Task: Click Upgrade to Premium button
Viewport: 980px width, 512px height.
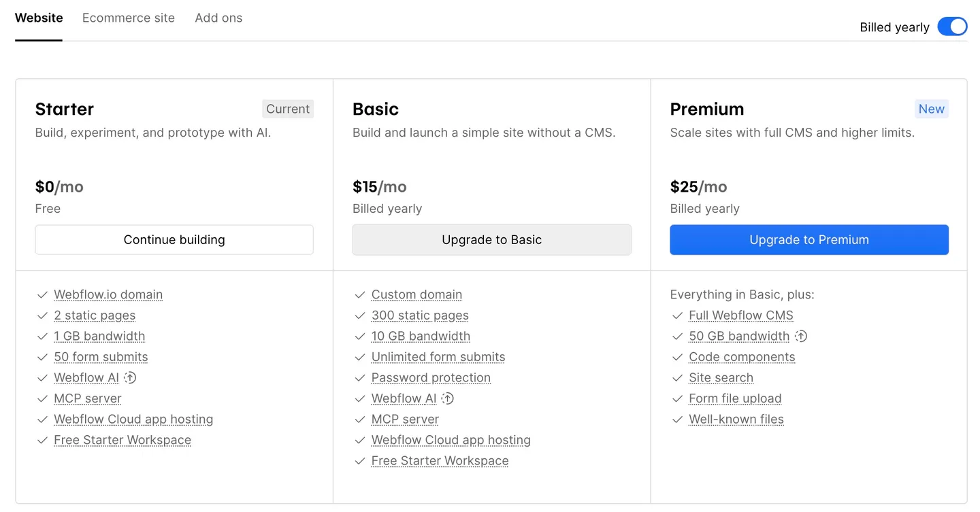Action: (809, 239)
